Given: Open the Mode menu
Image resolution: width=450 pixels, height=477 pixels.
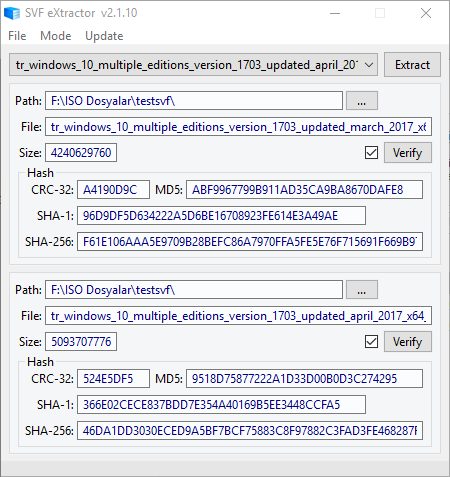Looking at the screenshot, I should pyautogui.click(x=56, y=36).
